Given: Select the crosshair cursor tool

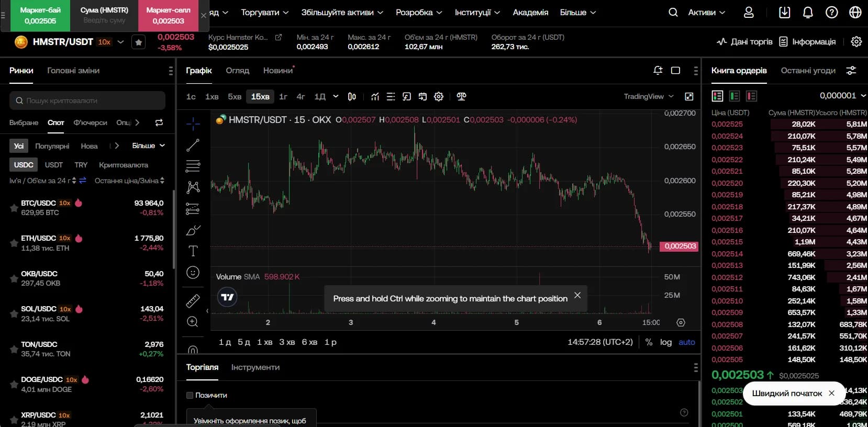Looking at the screenshot, I should (193, 123).
